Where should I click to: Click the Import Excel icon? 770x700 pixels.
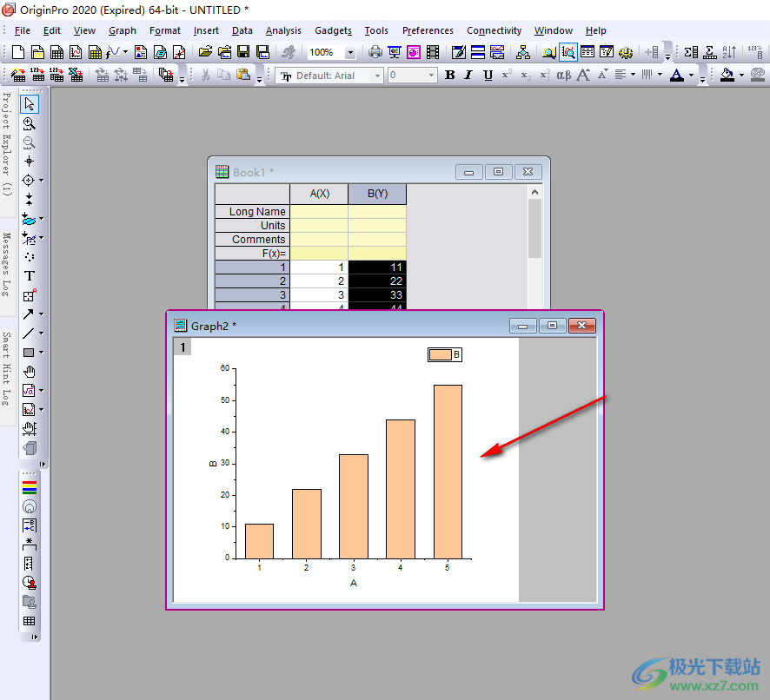tap(76, 75)
